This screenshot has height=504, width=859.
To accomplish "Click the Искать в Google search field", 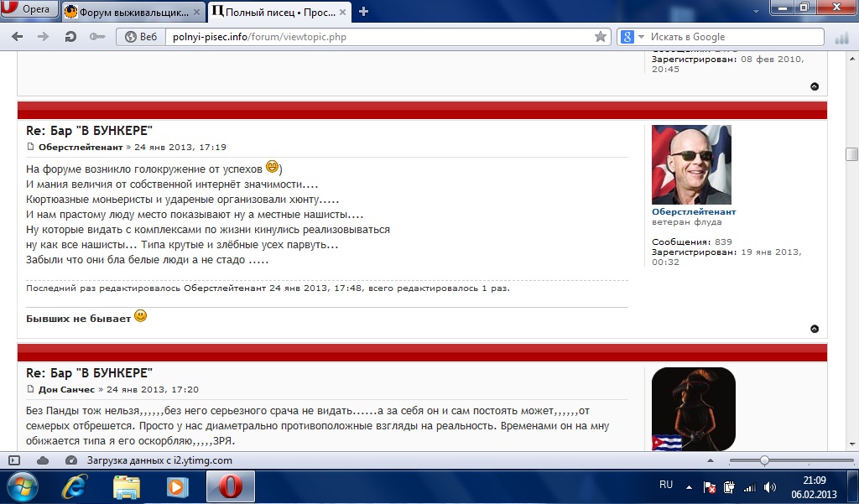I will pos(734,37).
